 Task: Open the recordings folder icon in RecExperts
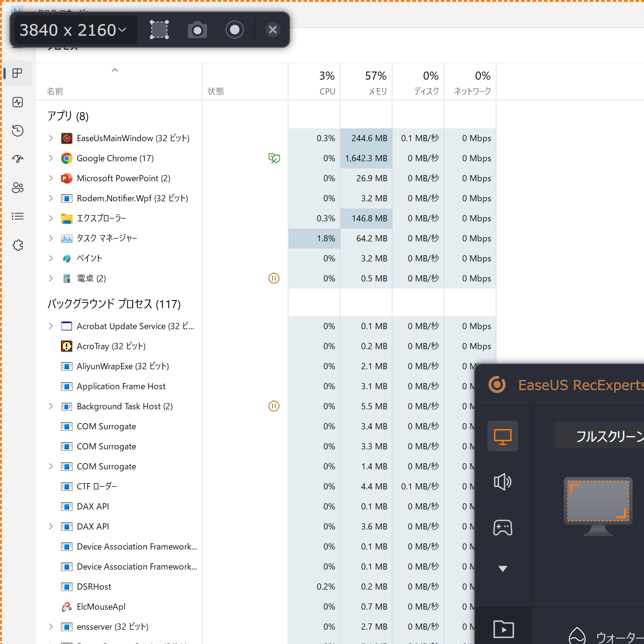tap(504, 629)
